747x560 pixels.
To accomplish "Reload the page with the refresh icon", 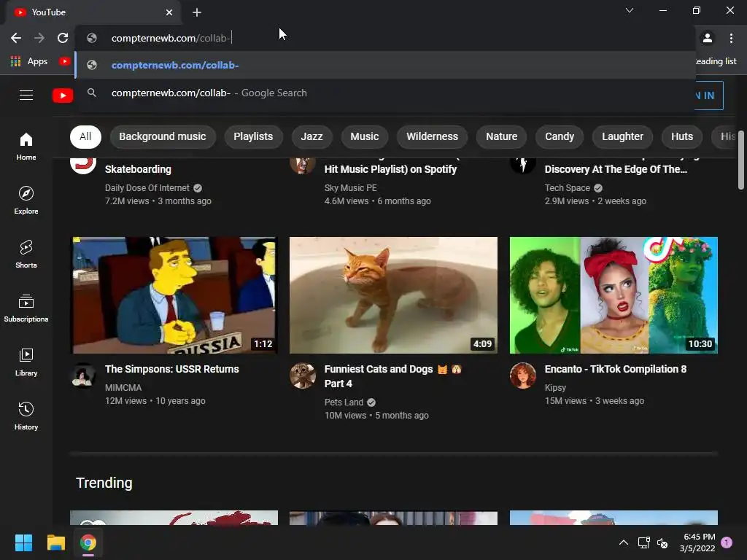I will point(63,38).
